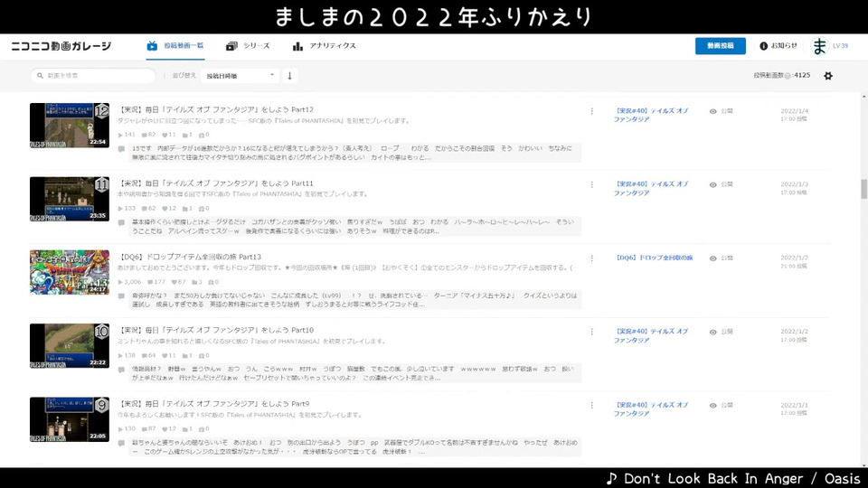868x488 pixels.
Task: Open user avatar ま profile icon
Action: [819, 46]
